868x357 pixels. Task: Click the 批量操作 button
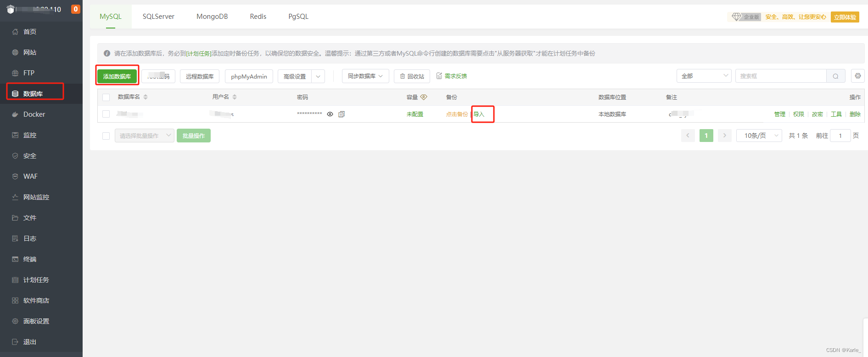click(194, 136)
